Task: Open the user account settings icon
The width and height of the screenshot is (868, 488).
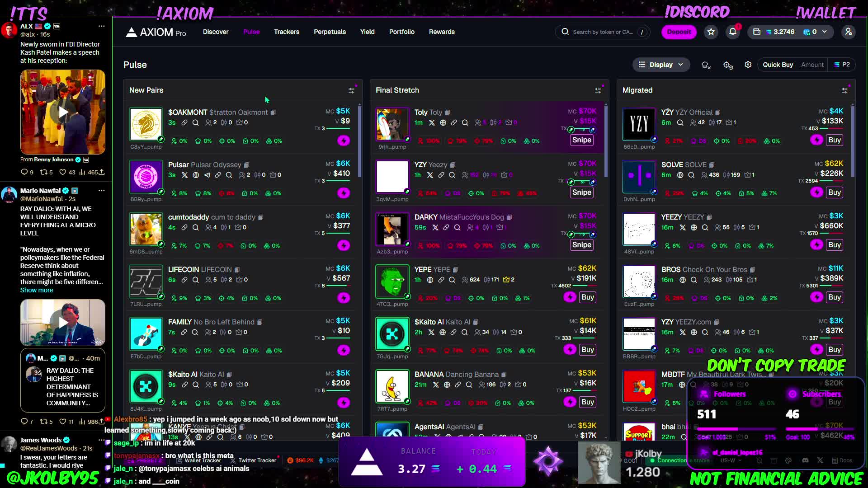Action: pyautogui.click(x=849, y=32)
